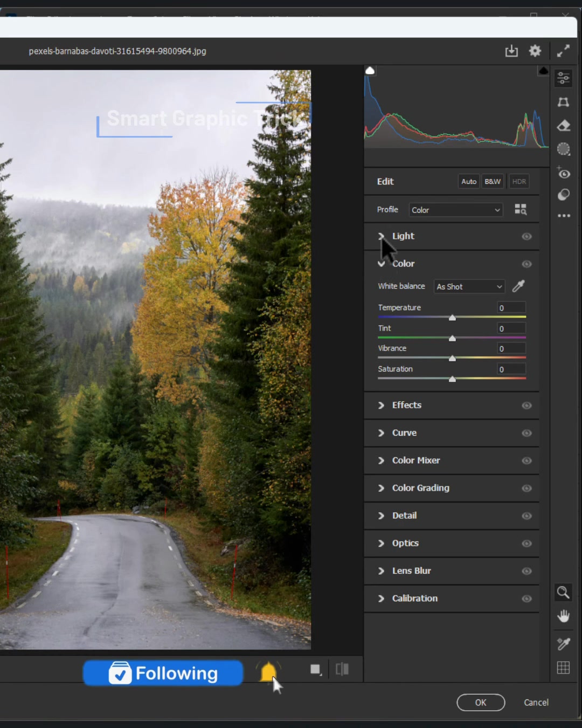Open more image settings ellipsis

click(564, 216)
